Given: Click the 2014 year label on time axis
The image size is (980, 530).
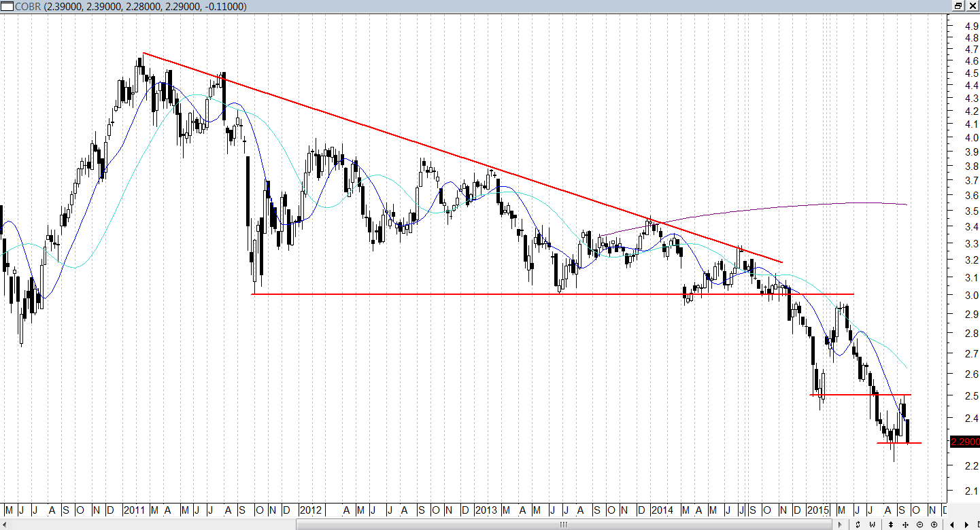Looking at the screenshot, I should coord(662,510).
